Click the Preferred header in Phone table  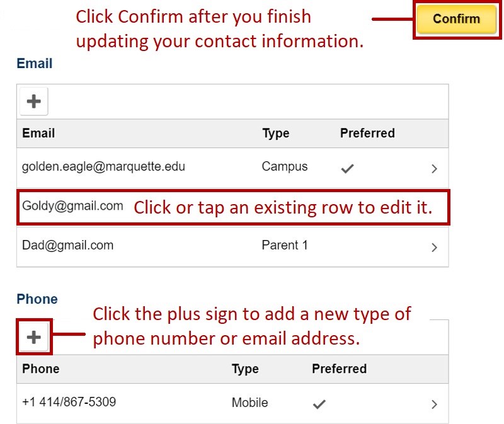pos(339,369)
